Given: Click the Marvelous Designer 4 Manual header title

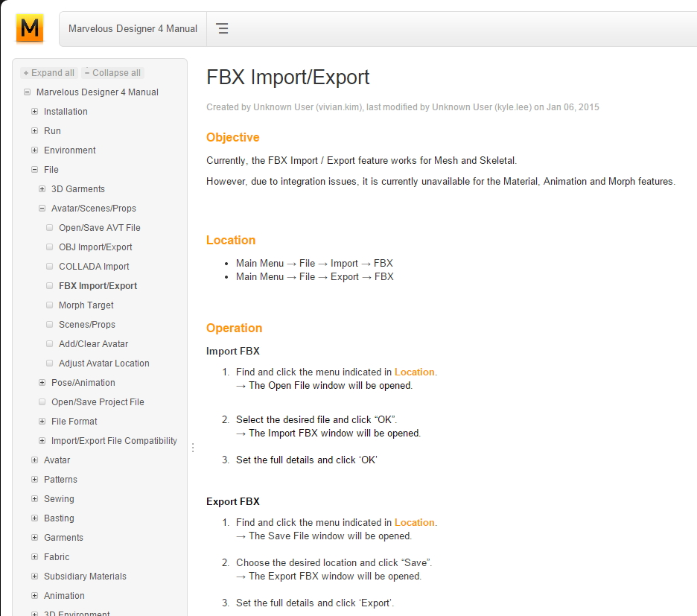Looking at the screenshot, I should pos(133,28).
